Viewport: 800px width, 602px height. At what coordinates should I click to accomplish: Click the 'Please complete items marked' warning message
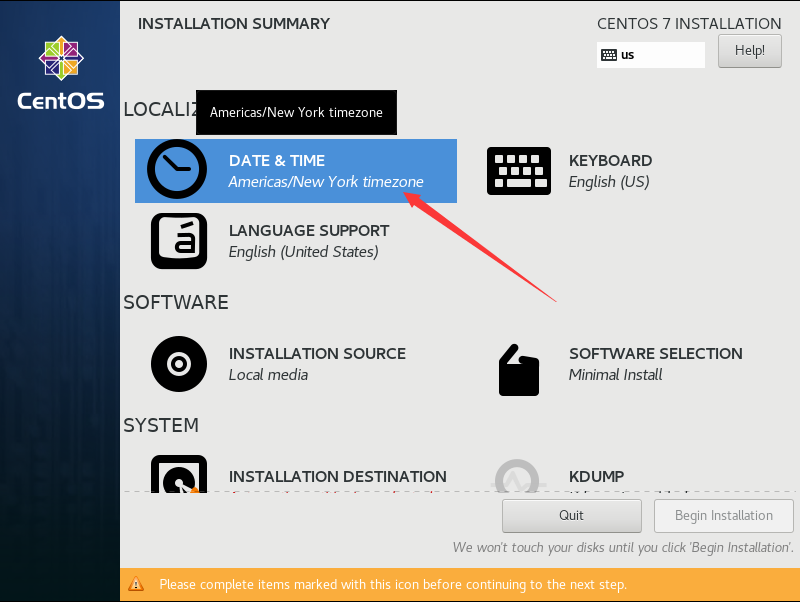pyautogui.click(x=393, y=585)
